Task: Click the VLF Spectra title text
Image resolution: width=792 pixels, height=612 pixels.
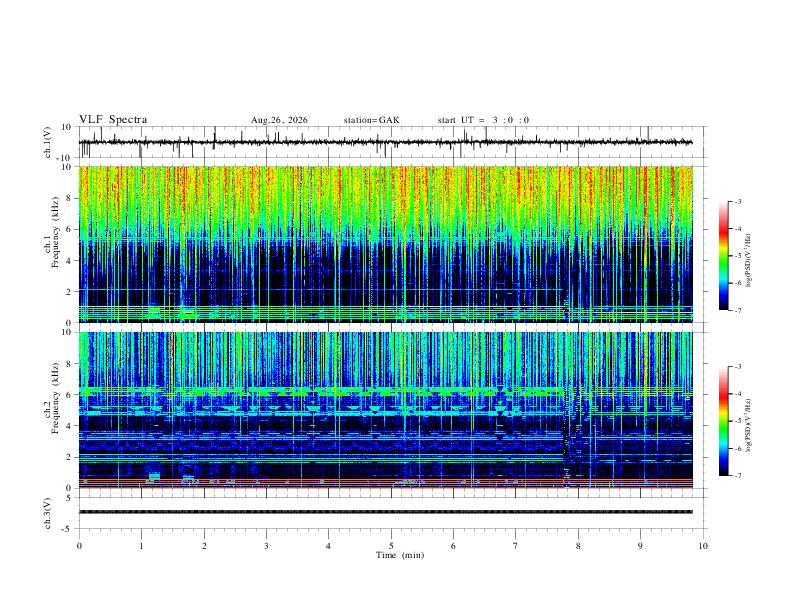Action: coord(113,120)
